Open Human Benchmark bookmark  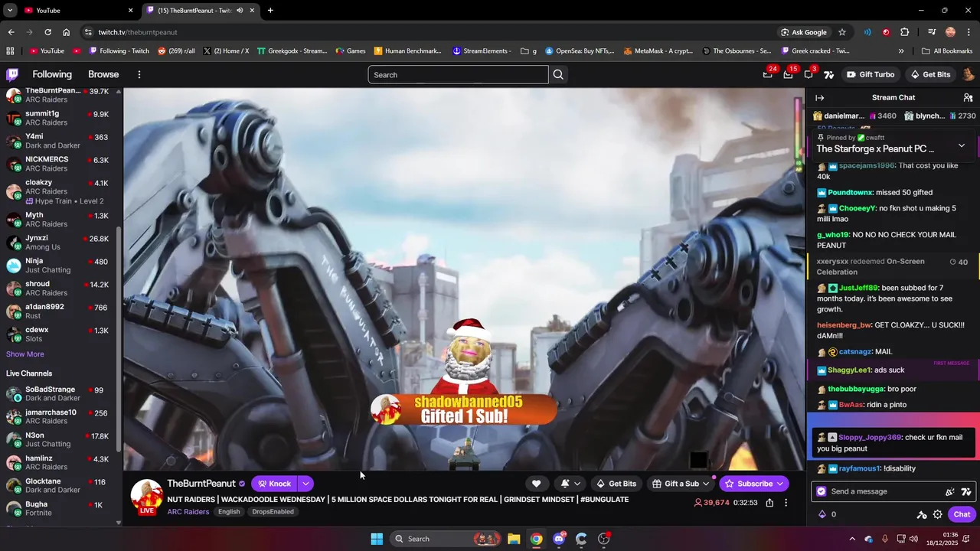coord(407,51)
